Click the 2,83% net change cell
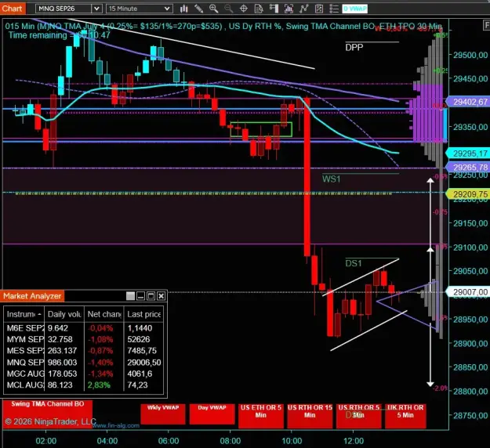The height and width of the screenshot is (448, 490). click(99, 385)
